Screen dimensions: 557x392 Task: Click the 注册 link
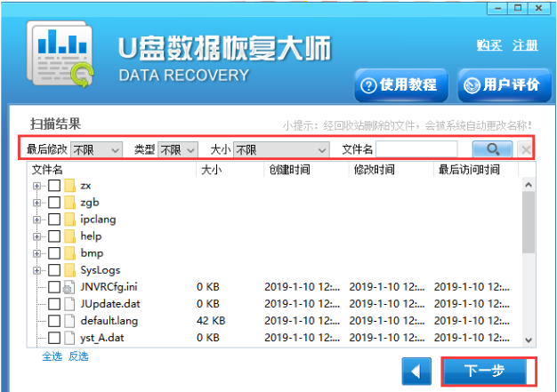tap(525, 45)
